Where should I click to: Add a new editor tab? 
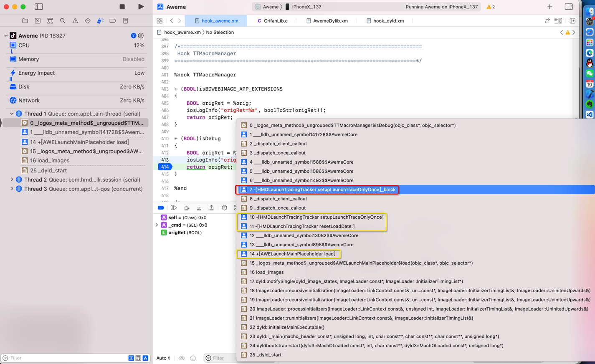549,7
